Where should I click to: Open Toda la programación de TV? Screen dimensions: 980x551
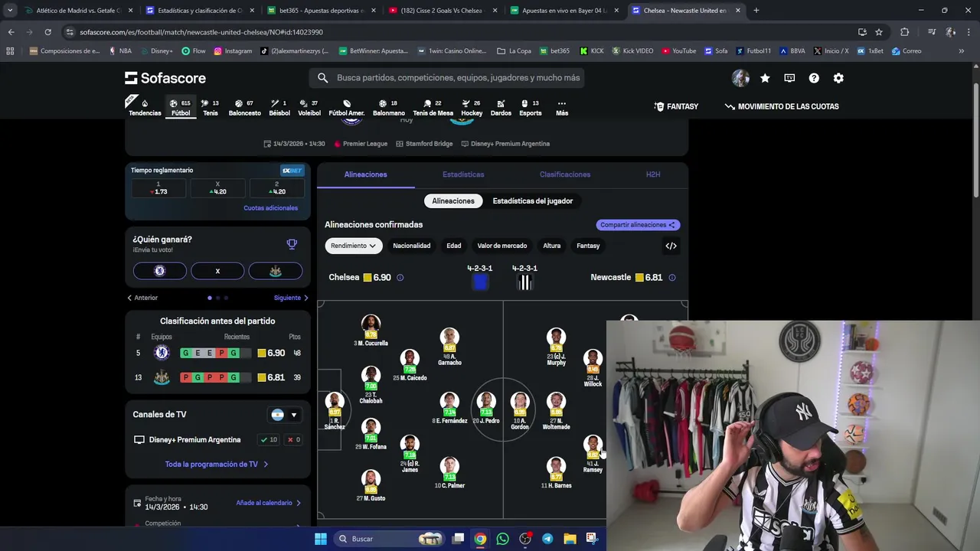(217, 465)
